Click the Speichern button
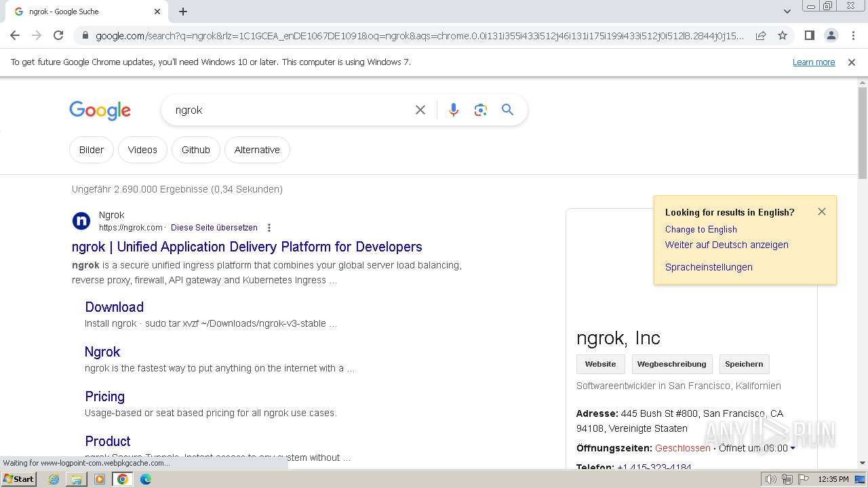Screen dimensions: 868x488 744,364
